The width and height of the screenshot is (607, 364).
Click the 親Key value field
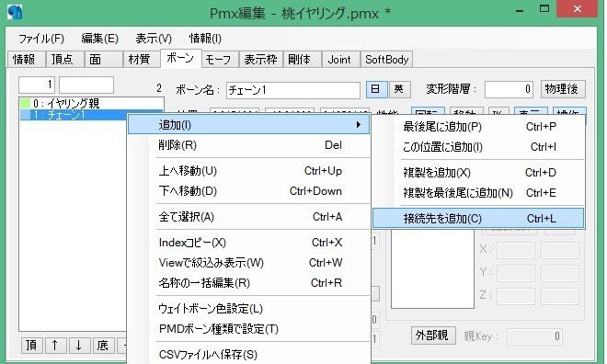534,336
